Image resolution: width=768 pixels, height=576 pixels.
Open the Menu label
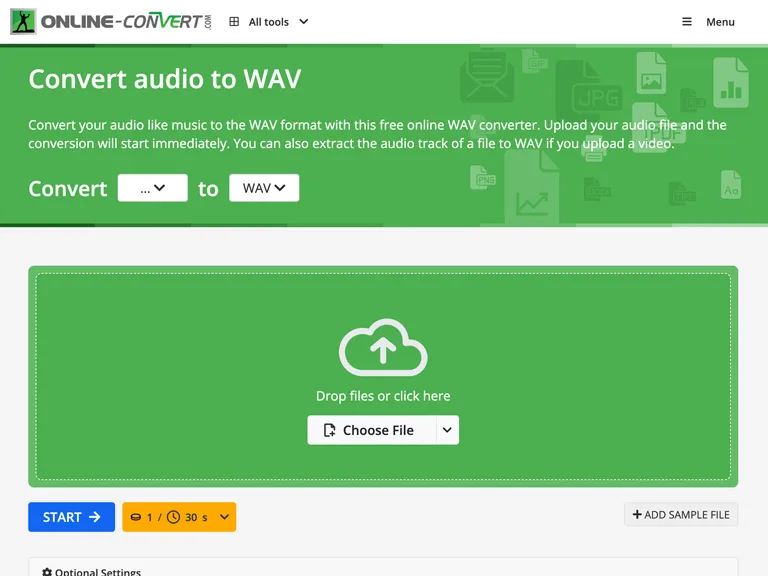(720, 22)
